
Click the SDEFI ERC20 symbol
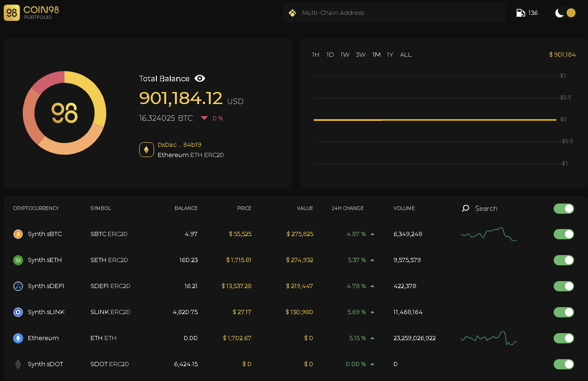point(110,286)
